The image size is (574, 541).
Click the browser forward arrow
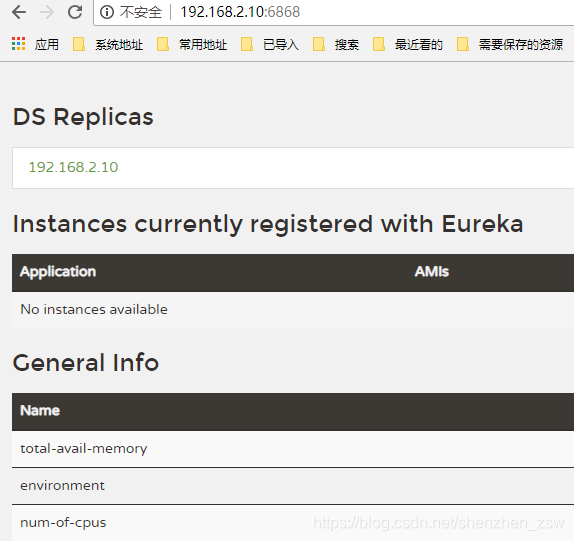pos(47,12)
